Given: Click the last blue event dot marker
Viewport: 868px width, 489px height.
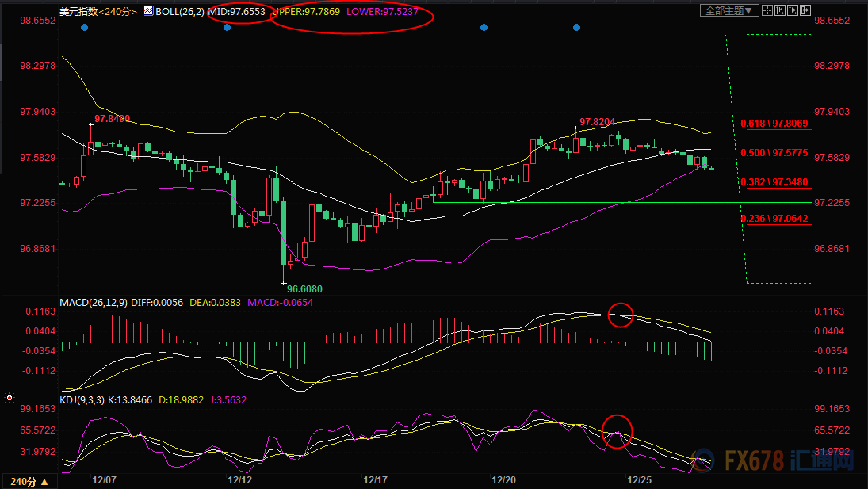Looking at the screenshot, I should click(576, 28).
